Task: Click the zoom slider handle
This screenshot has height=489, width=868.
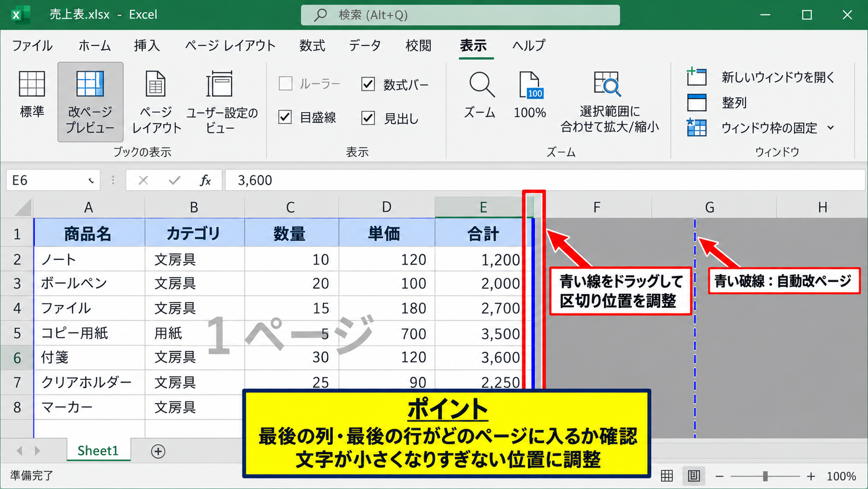Action: pyautogui.click(x=765, y=476)
